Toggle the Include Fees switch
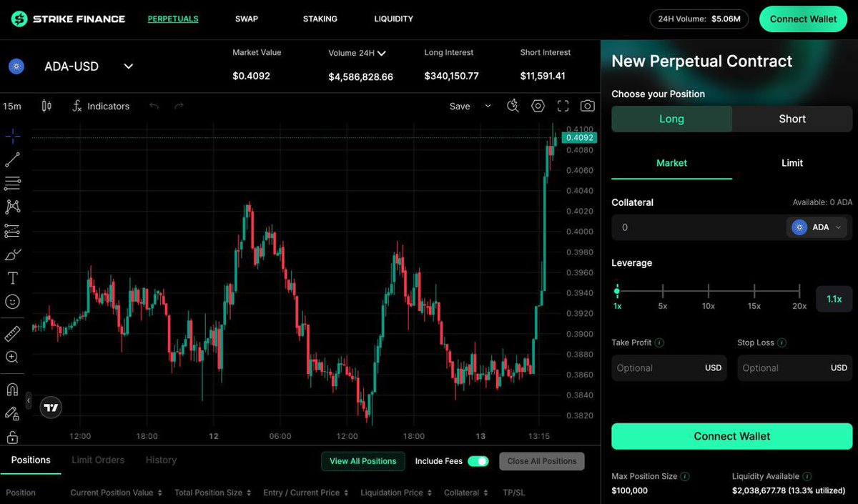Viewport: 858px width, 504px height. 478,461
